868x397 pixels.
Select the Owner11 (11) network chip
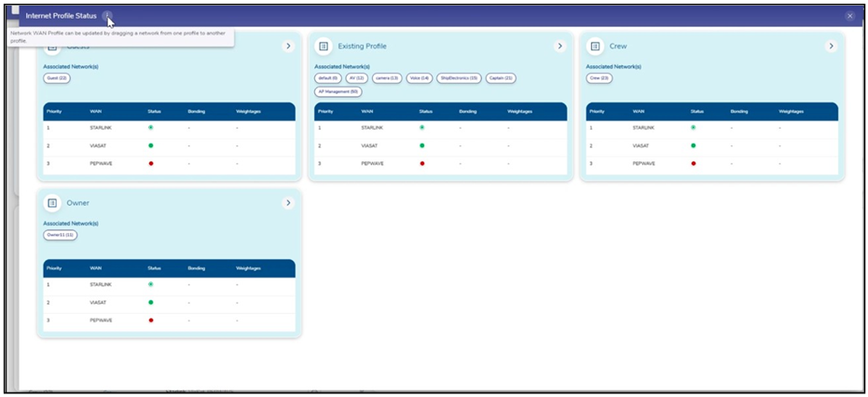(61, 235)
